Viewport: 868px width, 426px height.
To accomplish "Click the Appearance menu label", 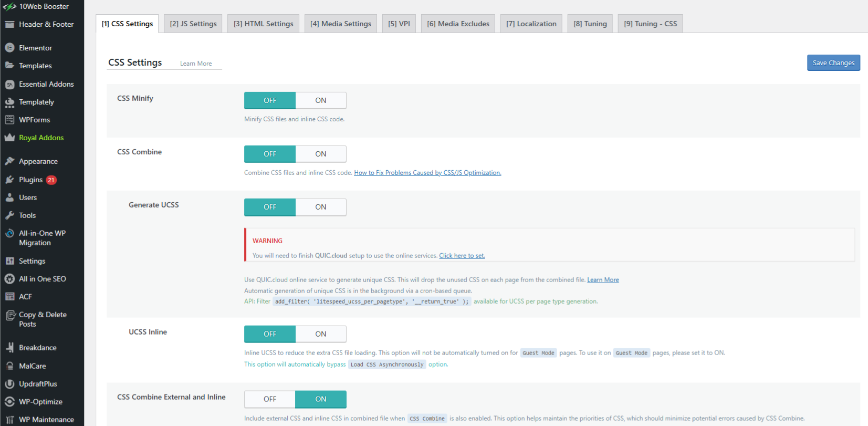I will (38, 161).
